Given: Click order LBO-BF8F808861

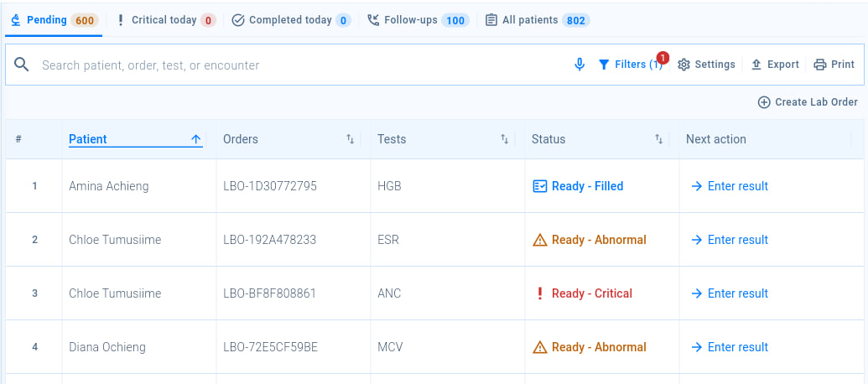Looking at the screenshot, I should (269, 293).
